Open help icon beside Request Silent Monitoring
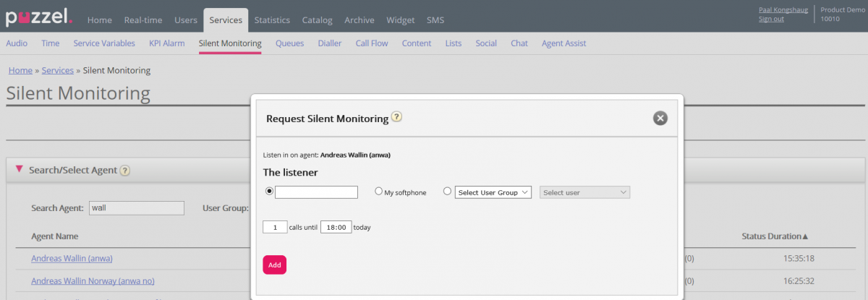 pos(397,117)
